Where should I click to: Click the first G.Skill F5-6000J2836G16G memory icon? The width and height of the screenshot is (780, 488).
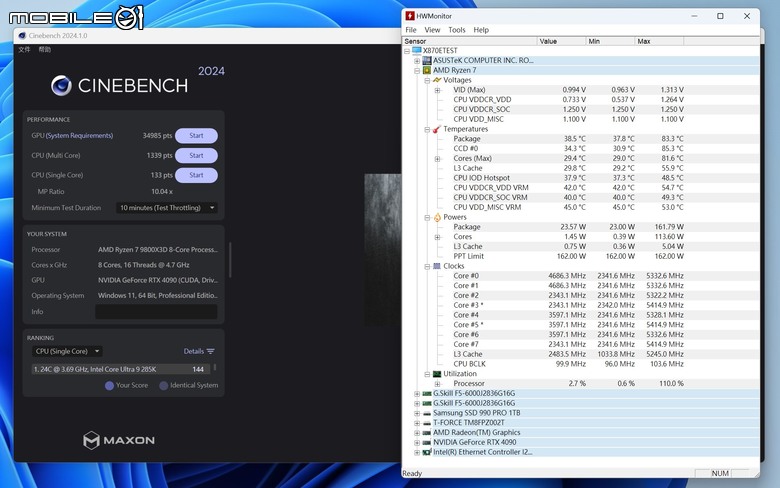tap(427, 393)
